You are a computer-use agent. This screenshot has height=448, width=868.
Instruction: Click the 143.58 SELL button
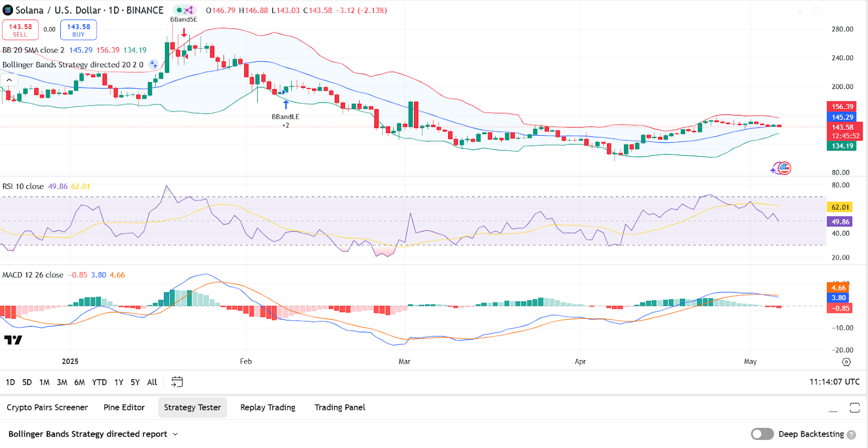coord(20,30)
